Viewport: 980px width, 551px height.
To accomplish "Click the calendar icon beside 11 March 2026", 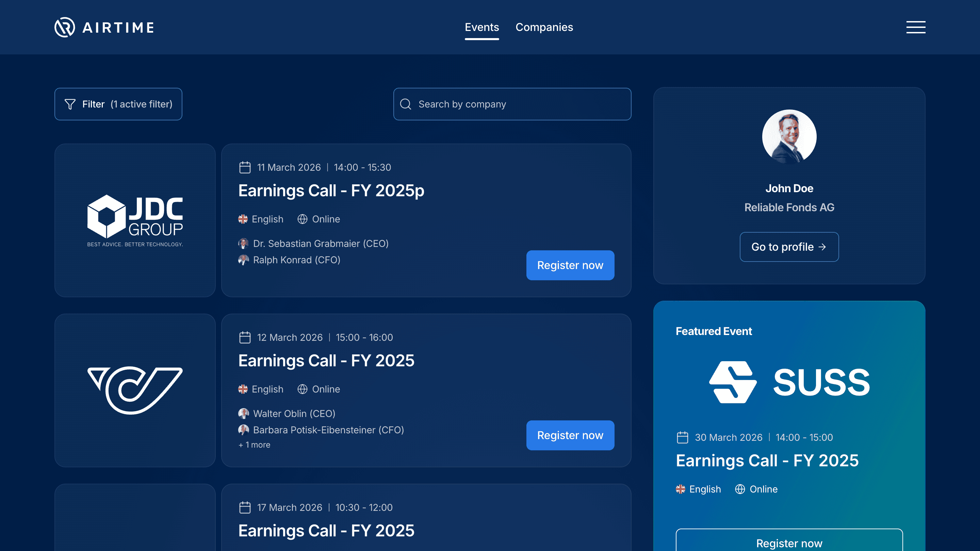I will [x=245, y=167].
